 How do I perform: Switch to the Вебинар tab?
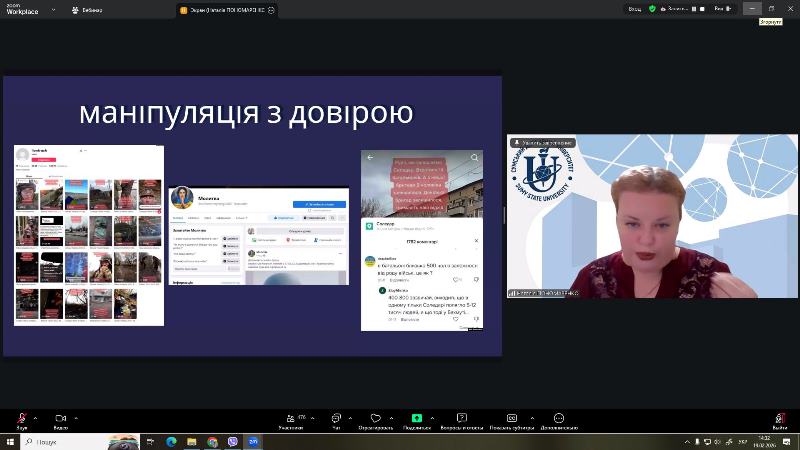coord(92,9)
